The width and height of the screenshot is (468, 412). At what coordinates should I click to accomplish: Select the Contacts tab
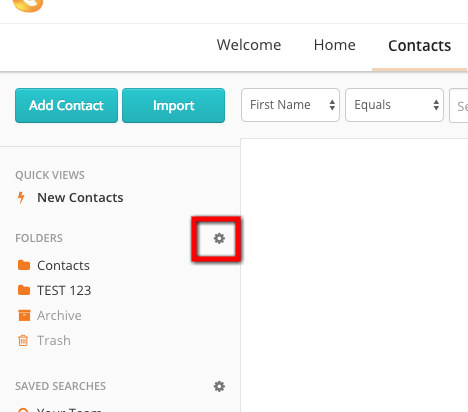coord(419,46)
